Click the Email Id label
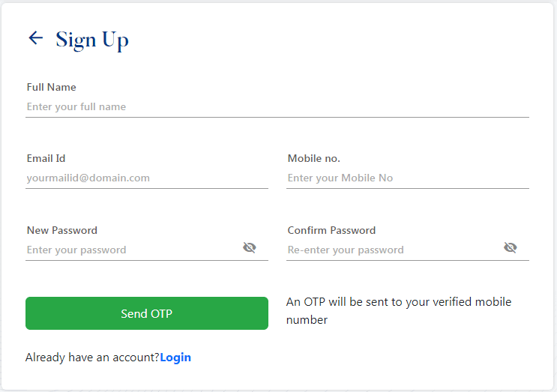The image size is (557, 392). [46, 159]
